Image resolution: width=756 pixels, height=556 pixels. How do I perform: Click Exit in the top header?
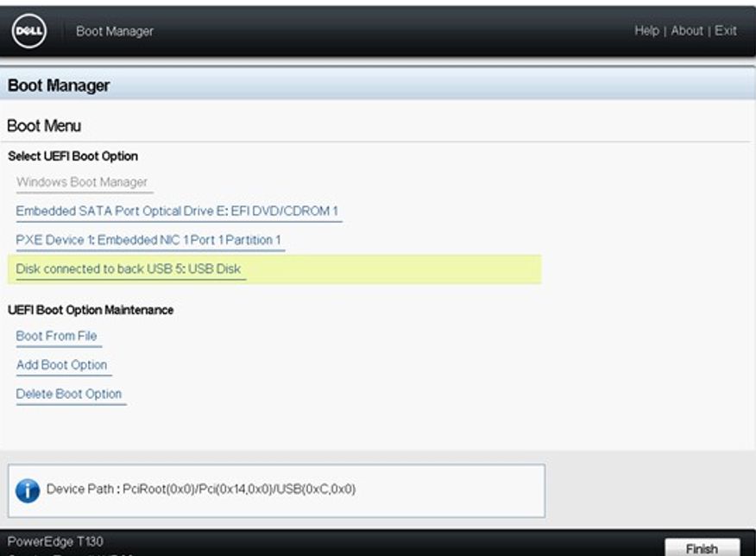point(725,30)
